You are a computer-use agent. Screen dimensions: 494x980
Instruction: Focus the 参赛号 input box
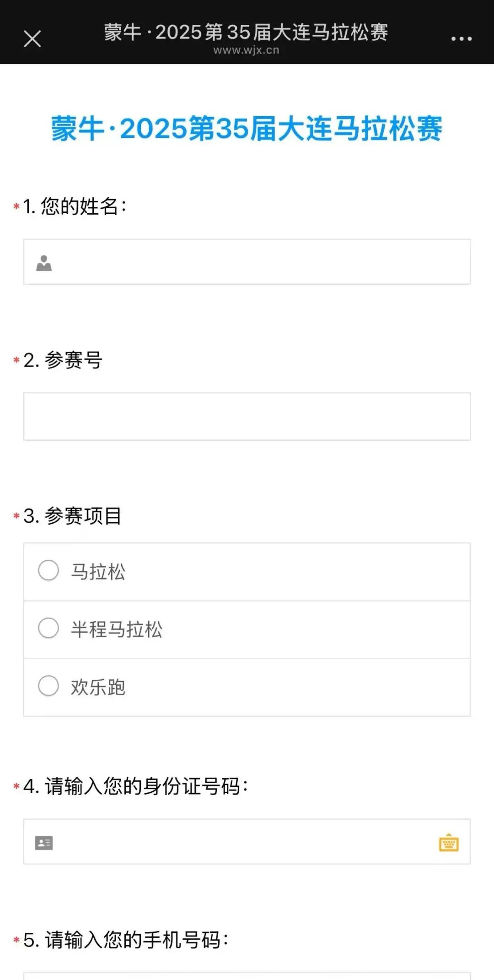(247, 417)
